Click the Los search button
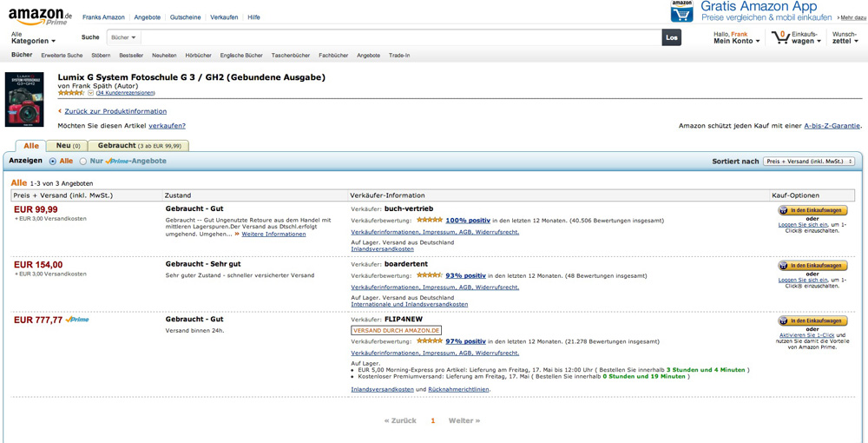868x443 pixels. 672,37
